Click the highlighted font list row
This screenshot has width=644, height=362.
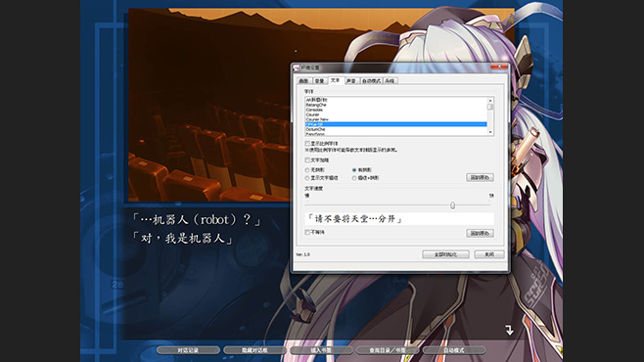coord(396,124)
